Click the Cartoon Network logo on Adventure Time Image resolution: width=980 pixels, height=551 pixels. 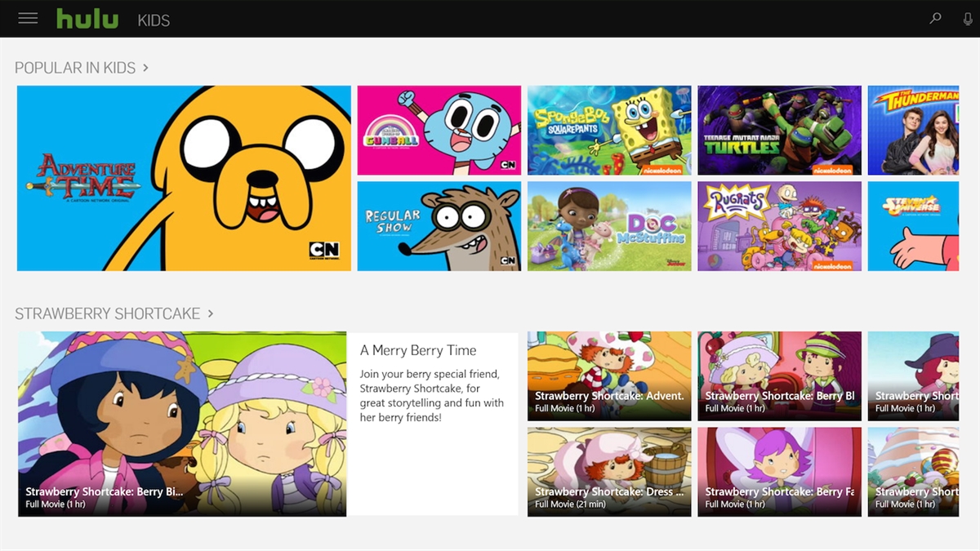[323, 250]
